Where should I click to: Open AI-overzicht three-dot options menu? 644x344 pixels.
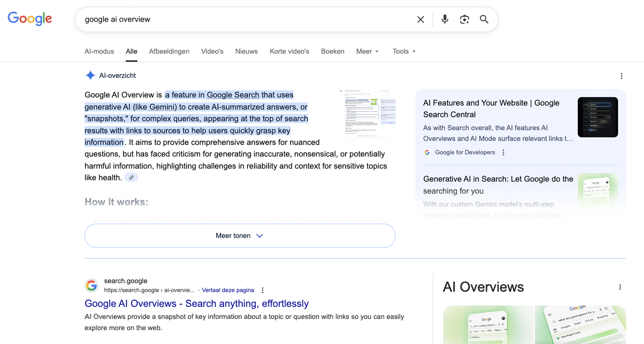click(621, 76)
